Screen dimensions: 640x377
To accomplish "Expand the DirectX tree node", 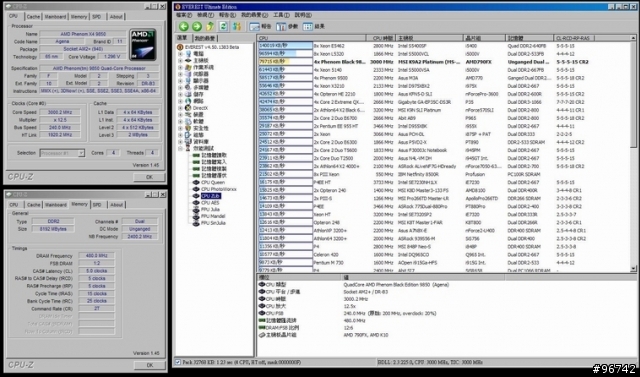I will pyautogui.click(x=180, y=108).
